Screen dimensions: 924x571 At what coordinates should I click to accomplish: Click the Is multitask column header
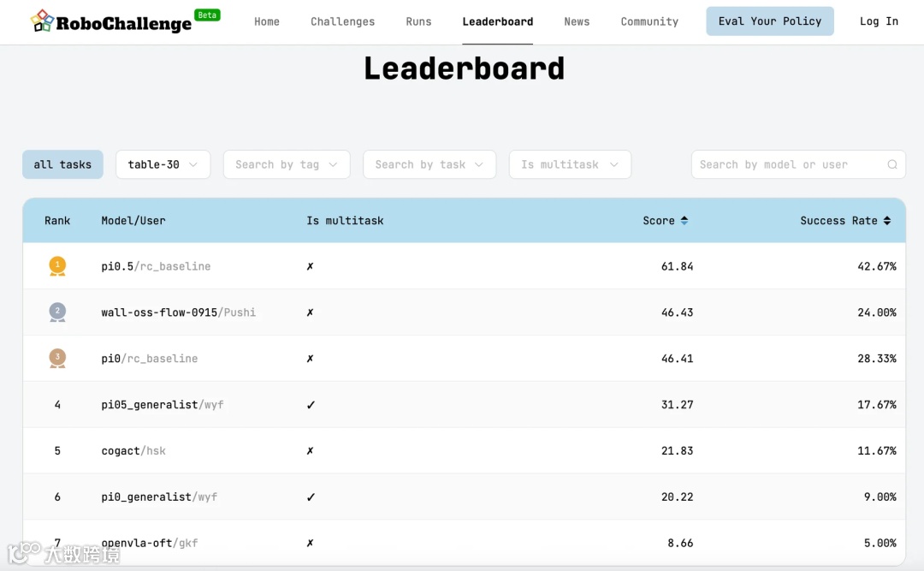pyautogui.click(x=345, y=221)
